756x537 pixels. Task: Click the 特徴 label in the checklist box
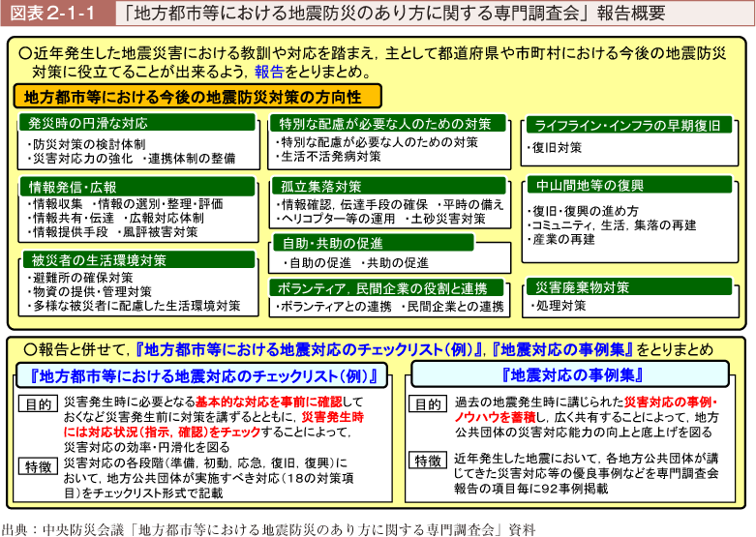pos(38,466)
